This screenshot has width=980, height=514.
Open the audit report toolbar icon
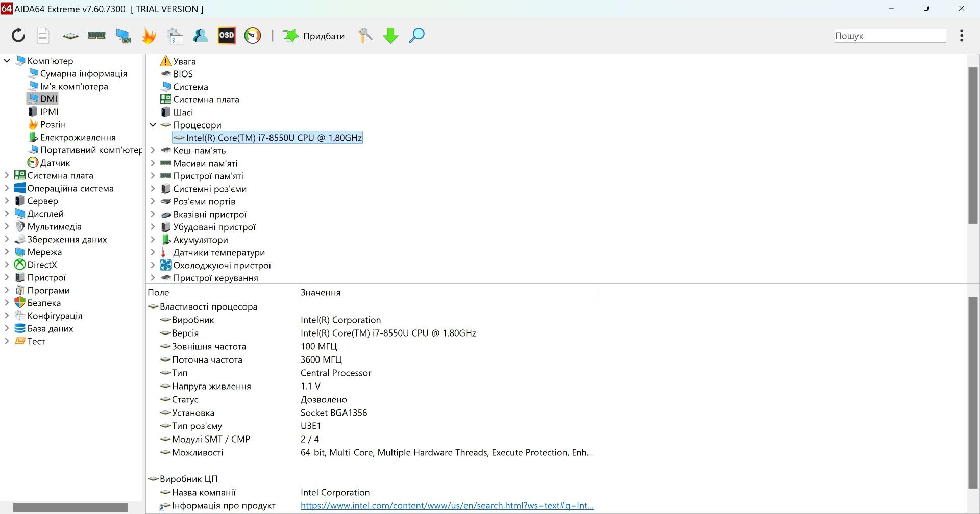[x=175, y=35]
